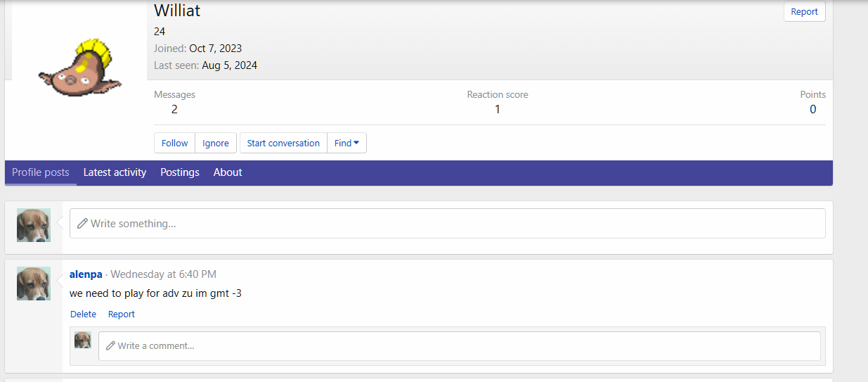868x382 pixels.
Task: Expand the Find dropdown menu
Action: tap(346, 143)
